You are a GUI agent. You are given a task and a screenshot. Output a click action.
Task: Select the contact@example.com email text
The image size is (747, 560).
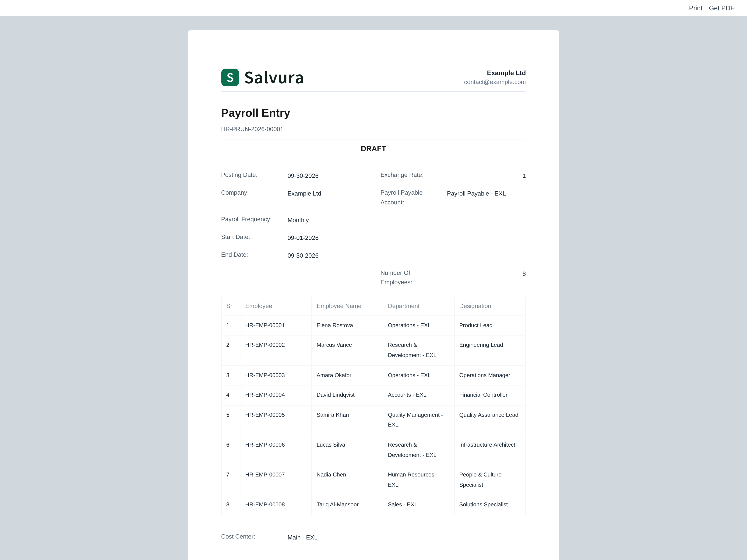(495, 82)
